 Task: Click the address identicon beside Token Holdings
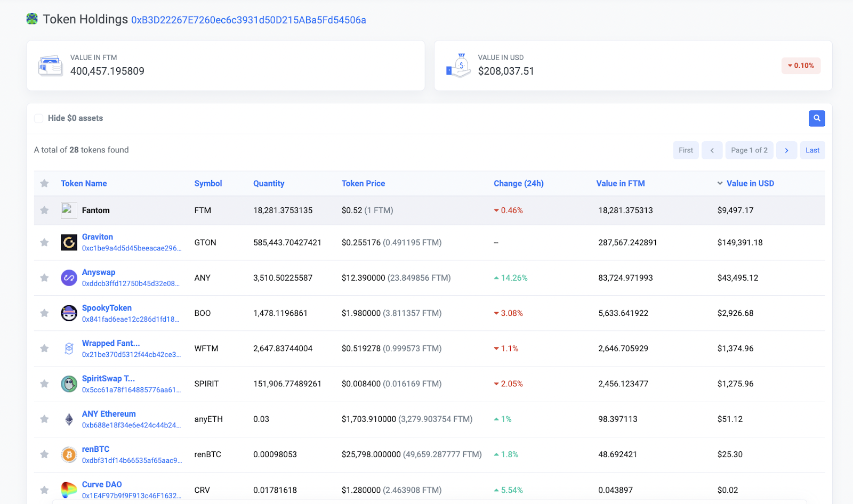32,19
